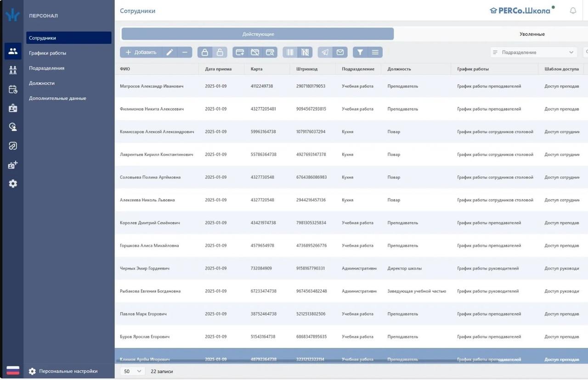Click the notification bell icon
Image resolution: width=588 pixels, height=380 pixels.
pyautogui.click(x=573, y=11)
